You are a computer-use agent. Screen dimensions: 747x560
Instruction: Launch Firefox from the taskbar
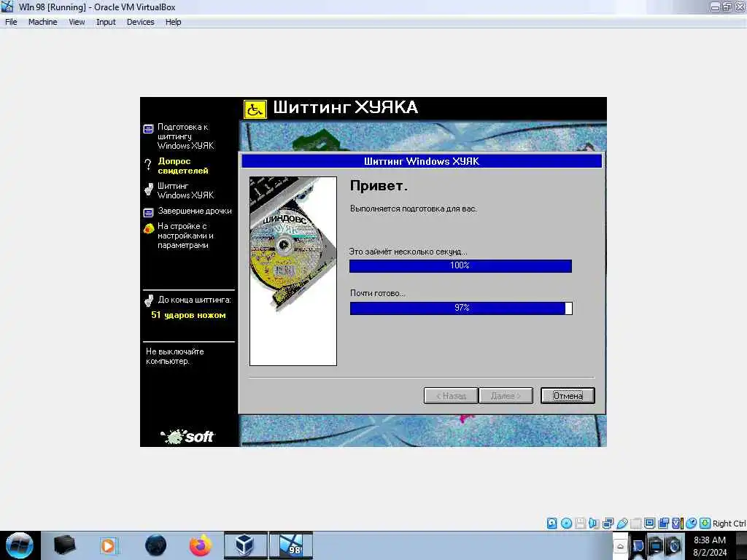(x=201, y=545)
